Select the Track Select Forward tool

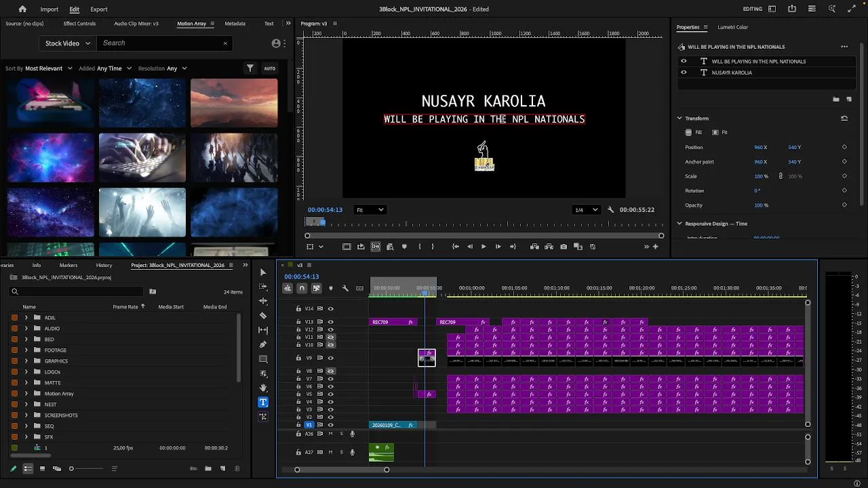[263, 287]
